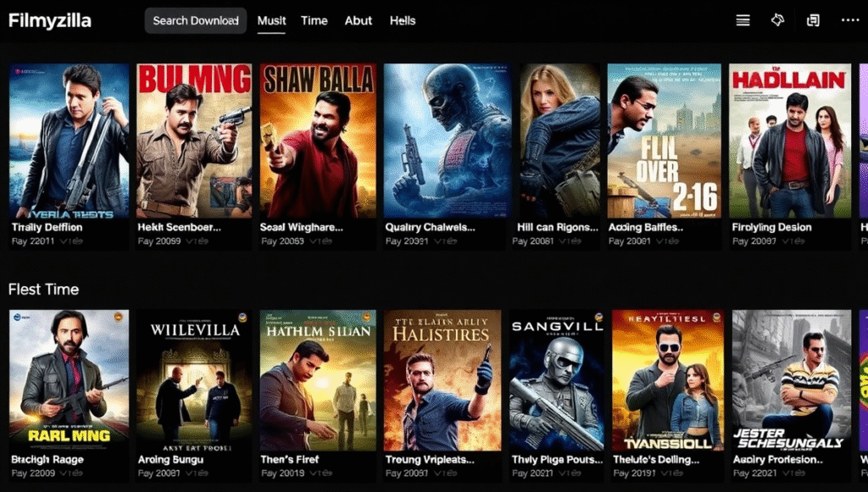Open the WIILEVILLA movie poster
This screenshot has height=492, width=868.
tap(194, 379)
